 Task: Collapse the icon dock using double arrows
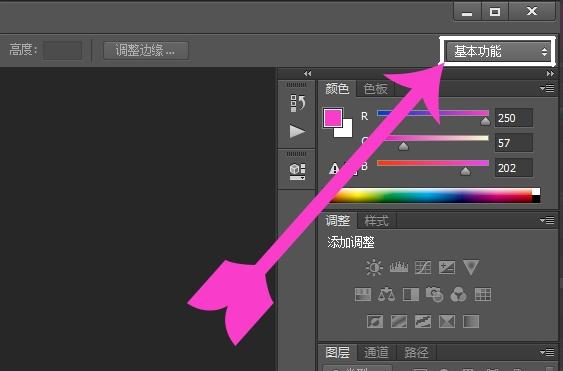click(x=307, y=73)
